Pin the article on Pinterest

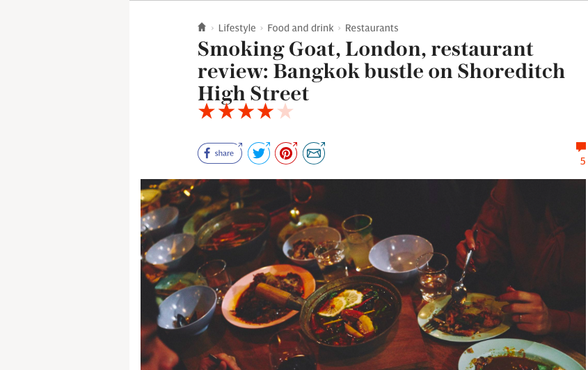(286, 153)
